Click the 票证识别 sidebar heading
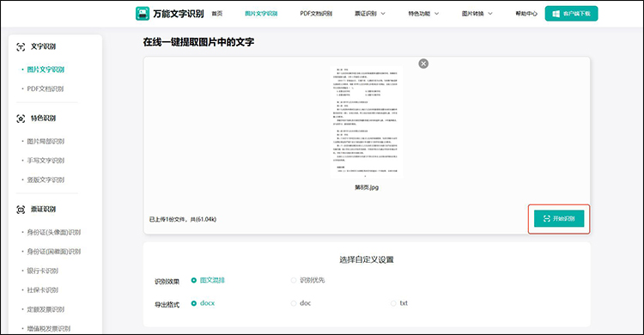 (x=43, y=210)
